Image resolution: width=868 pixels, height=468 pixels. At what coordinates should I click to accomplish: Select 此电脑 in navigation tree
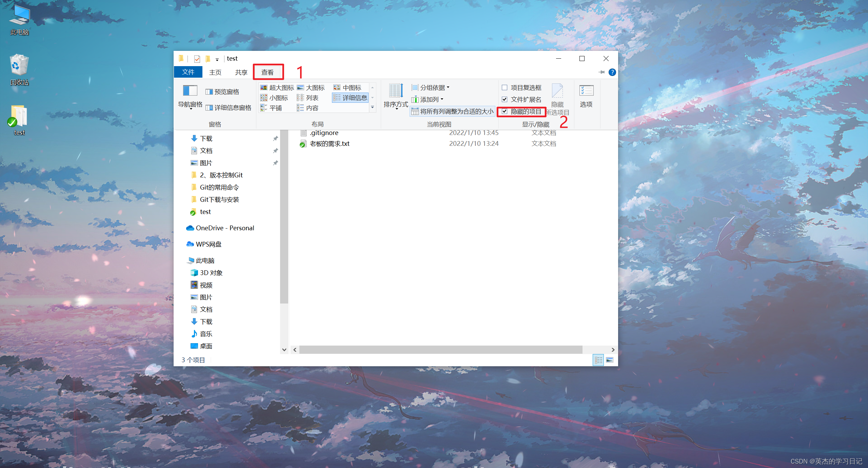point(201,260)
